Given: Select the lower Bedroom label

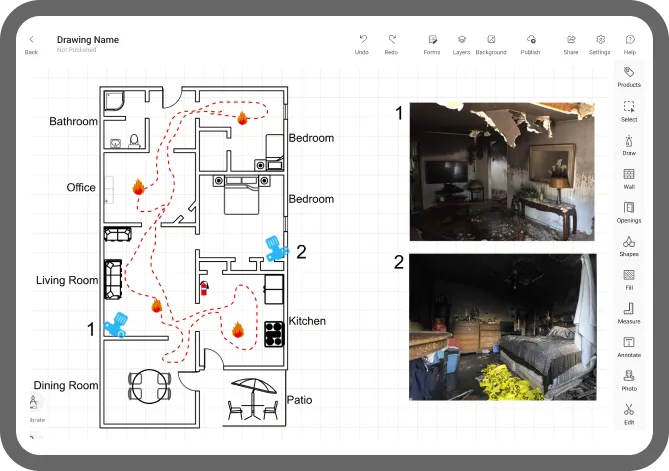Looking at the screenshot, I should click(311, 199).
